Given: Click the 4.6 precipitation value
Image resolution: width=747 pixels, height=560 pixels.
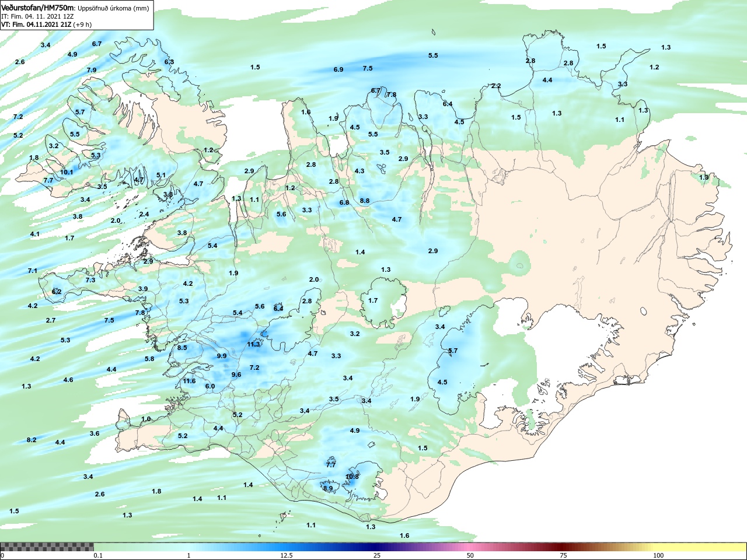Looking at the screenshot, I should (68, 380).
